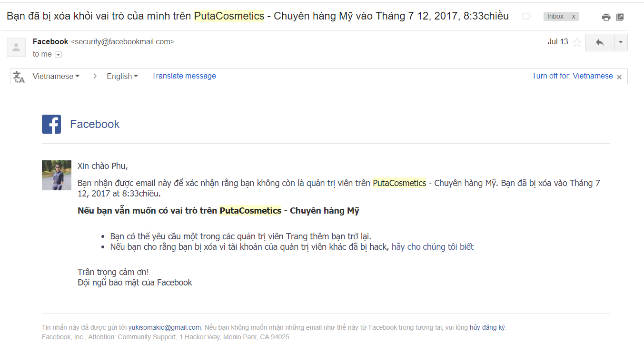This screenshot has width=644, height=363.
Task: Click the greeting 'Xin chào Phu,'
Action: (103, 166)
